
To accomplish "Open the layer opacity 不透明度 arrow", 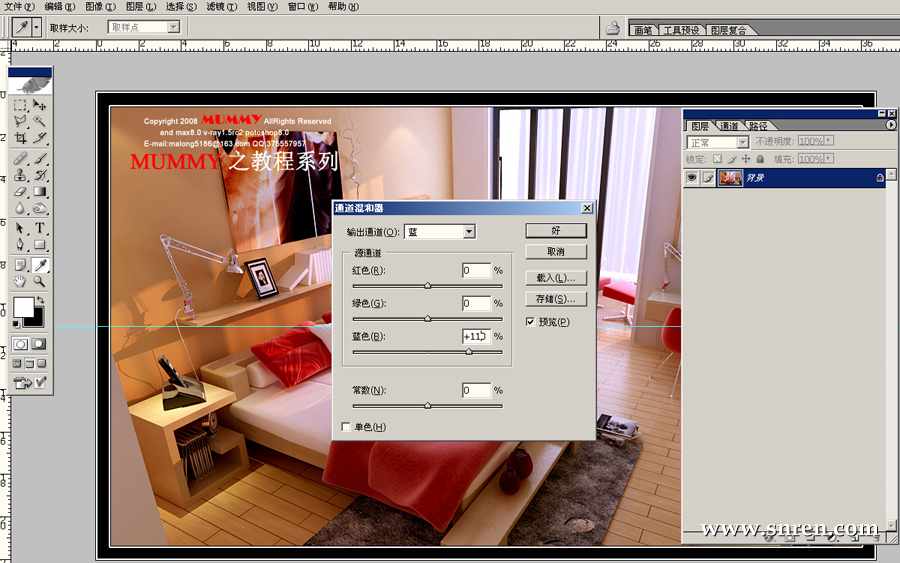I will [829, 140].
